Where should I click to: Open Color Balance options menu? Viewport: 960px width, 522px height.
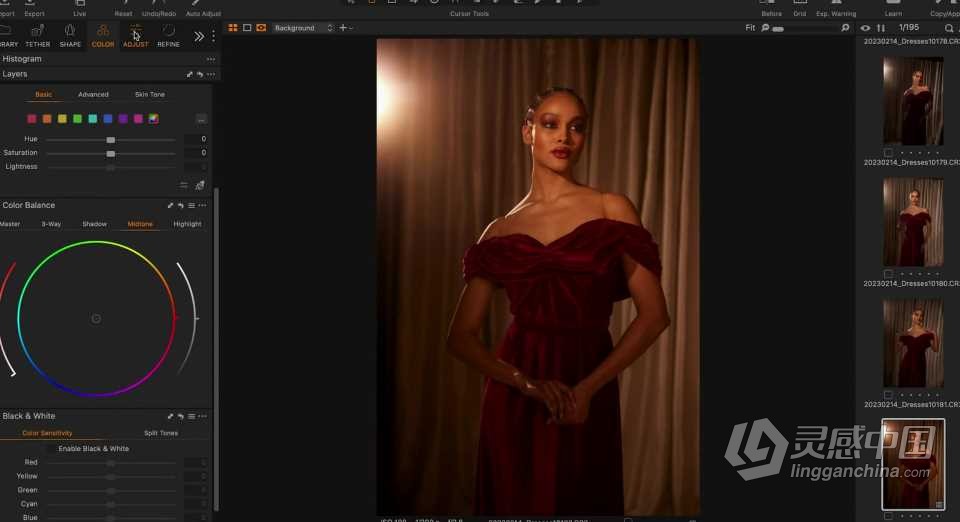[203, 206]
